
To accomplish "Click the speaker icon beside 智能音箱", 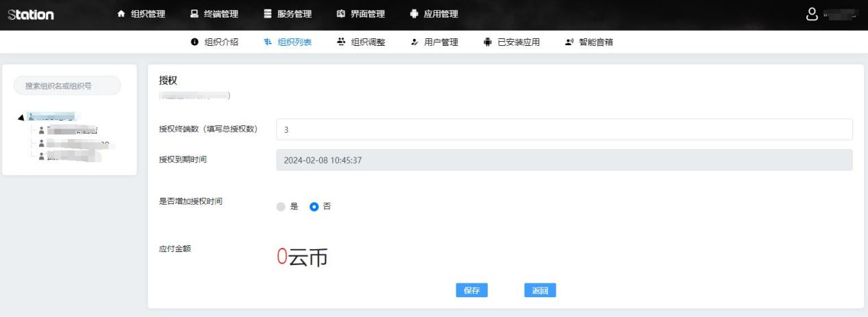I will (x=569, y=42).
